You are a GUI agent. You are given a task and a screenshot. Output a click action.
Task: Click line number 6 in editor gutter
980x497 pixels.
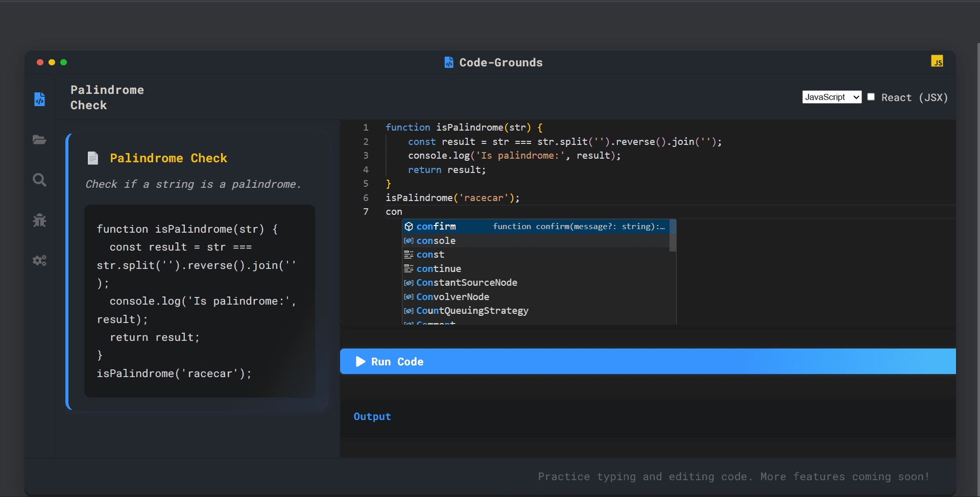tap(366, 197)
